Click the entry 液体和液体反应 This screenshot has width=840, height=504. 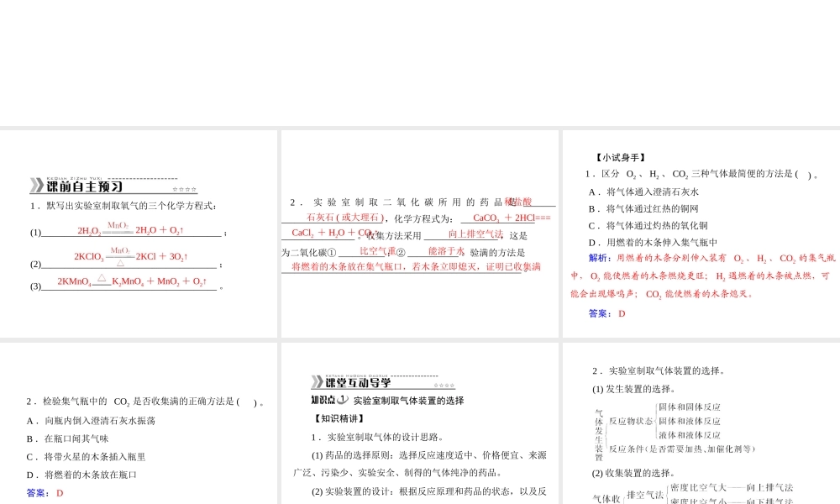(x=690, y=435)
